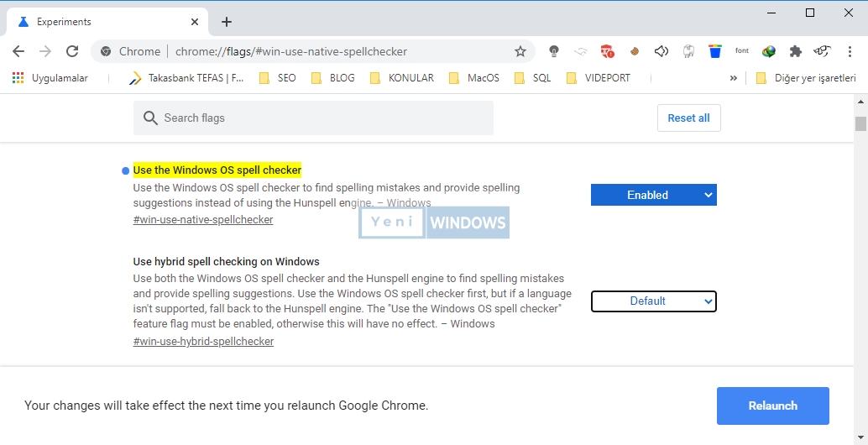Image resolution: width=868 pixels, height=445 pixels.
Task: Open Diğer yer işaretleri folder
Action: coord(806,78)
